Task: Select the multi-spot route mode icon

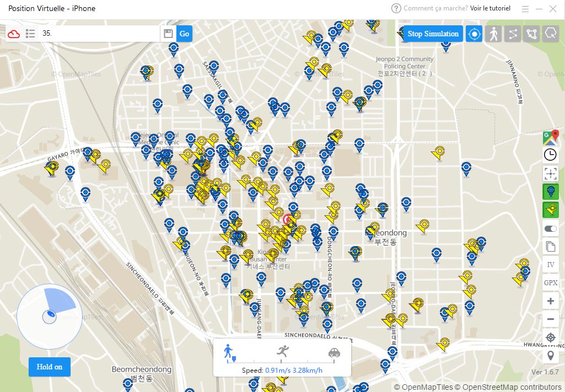Action: (531, 34)
